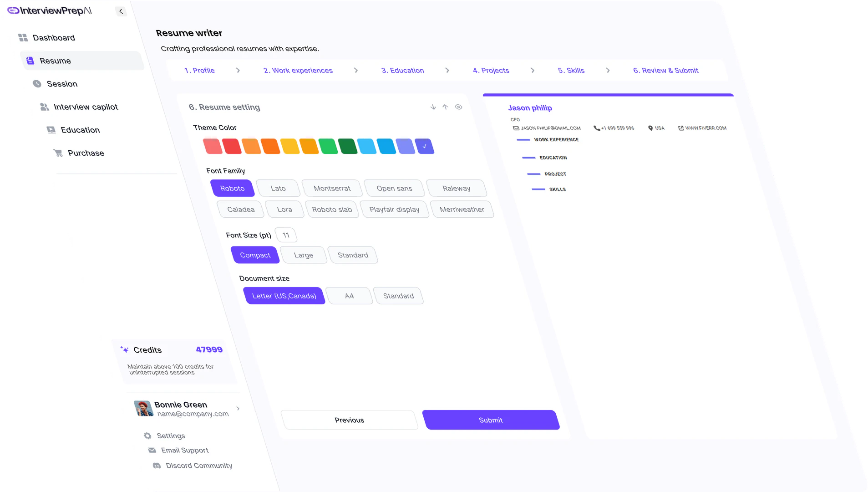Select the Lato font family option
This screenshot has height=492, width=868.
point(278,188)
